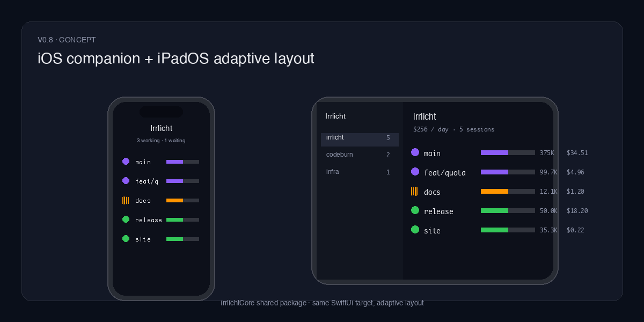Image resolution: width=644 pixels, height=322 pixels.
Task: Open the main session label on the phone
Action: [x=143, y=162]
